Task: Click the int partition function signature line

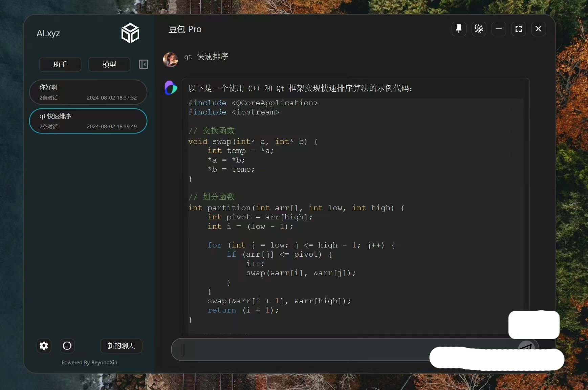Action: click(x=296, y=208)
